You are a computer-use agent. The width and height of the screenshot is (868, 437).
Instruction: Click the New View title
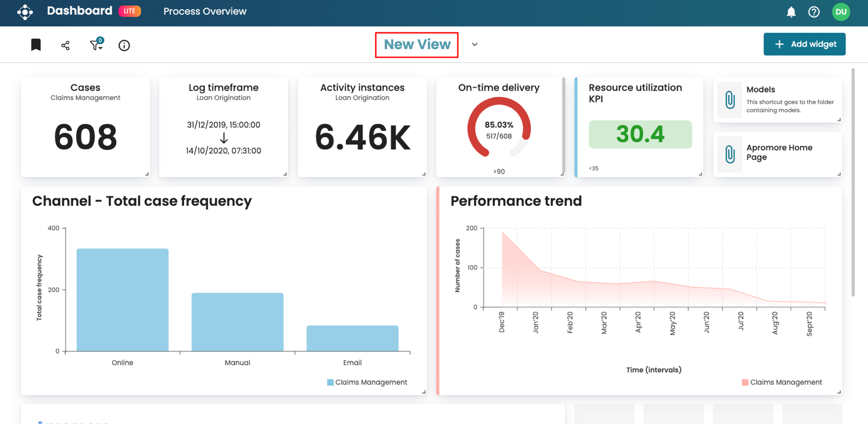(x=417, y=45)
